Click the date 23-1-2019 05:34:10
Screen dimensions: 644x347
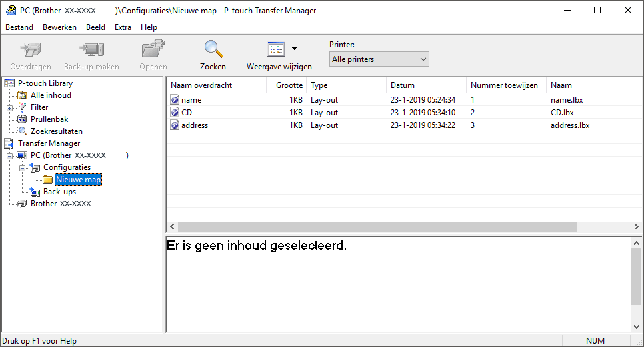tap(423, 113)
